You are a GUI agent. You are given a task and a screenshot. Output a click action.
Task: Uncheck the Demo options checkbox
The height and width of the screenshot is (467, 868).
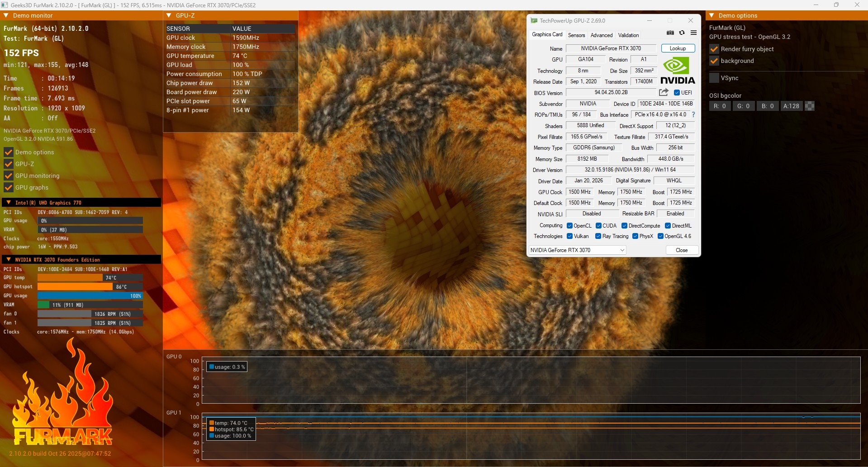8,152
